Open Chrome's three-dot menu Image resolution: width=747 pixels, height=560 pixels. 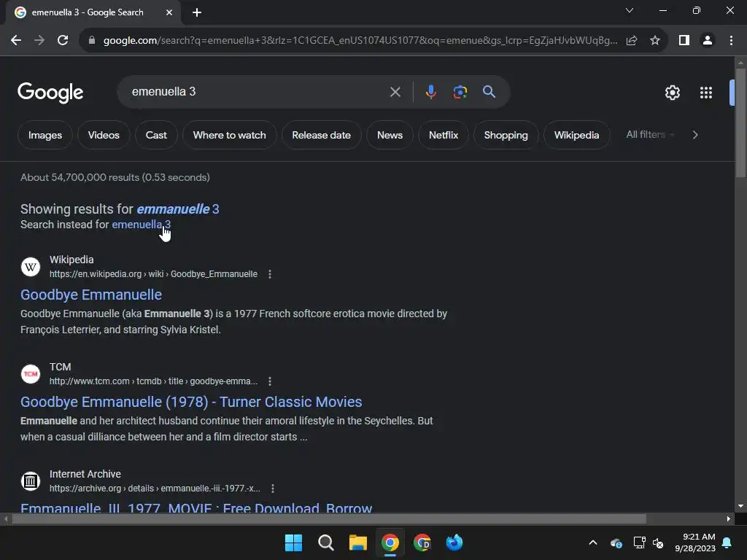point(731,41)
